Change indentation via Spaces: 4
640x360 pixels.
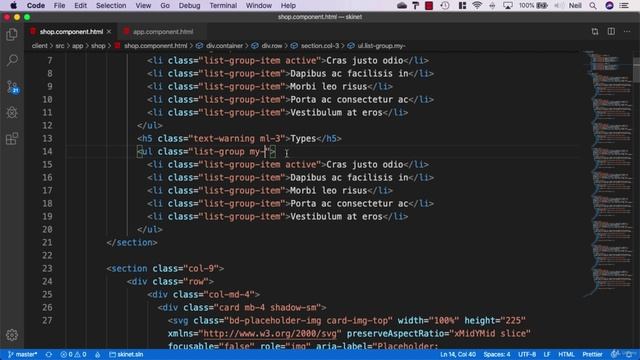(x=497, y=354)
